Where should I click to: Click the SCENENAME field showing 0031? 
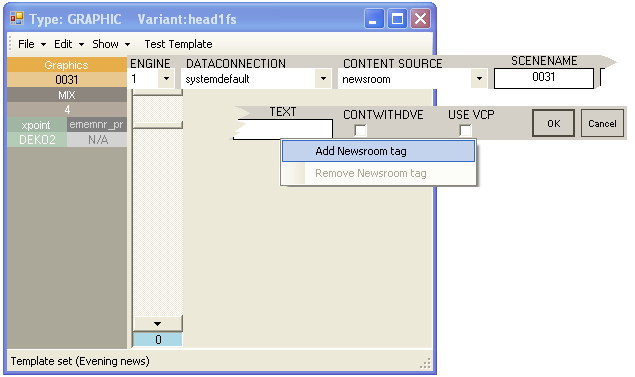[543, 78]
